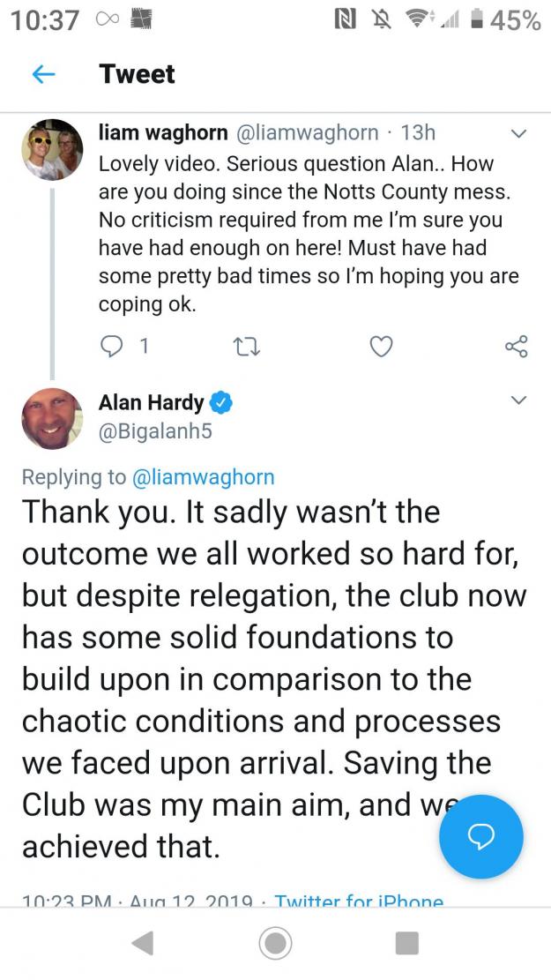This screenshot has height=980, width=551.
Task: Tap liam waghorn's display name
Action: click(x=163, y=132)
